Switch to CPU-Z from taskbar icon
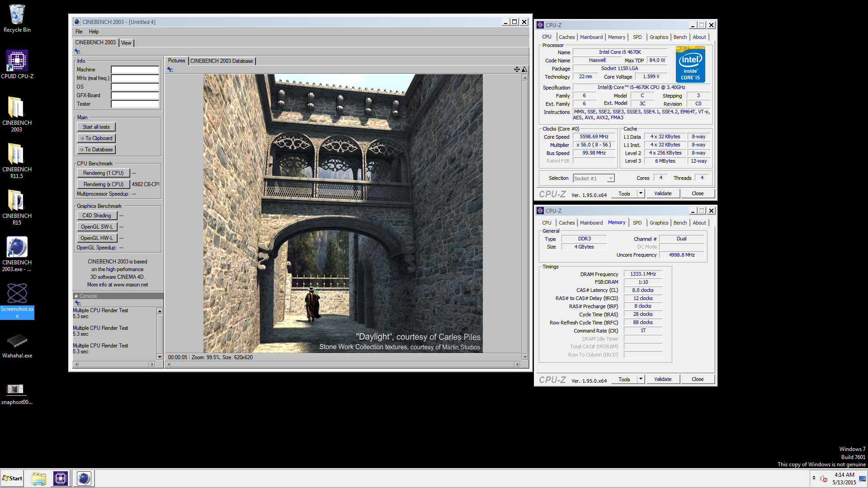Image resolution: width=868 pixels, height=488 pixels. (x=60, y=479)
